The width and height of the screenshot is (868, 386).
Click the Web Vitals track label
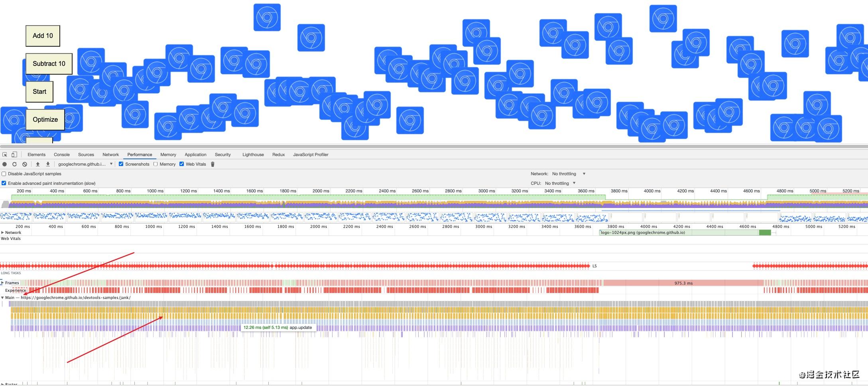tap(11, 238)
